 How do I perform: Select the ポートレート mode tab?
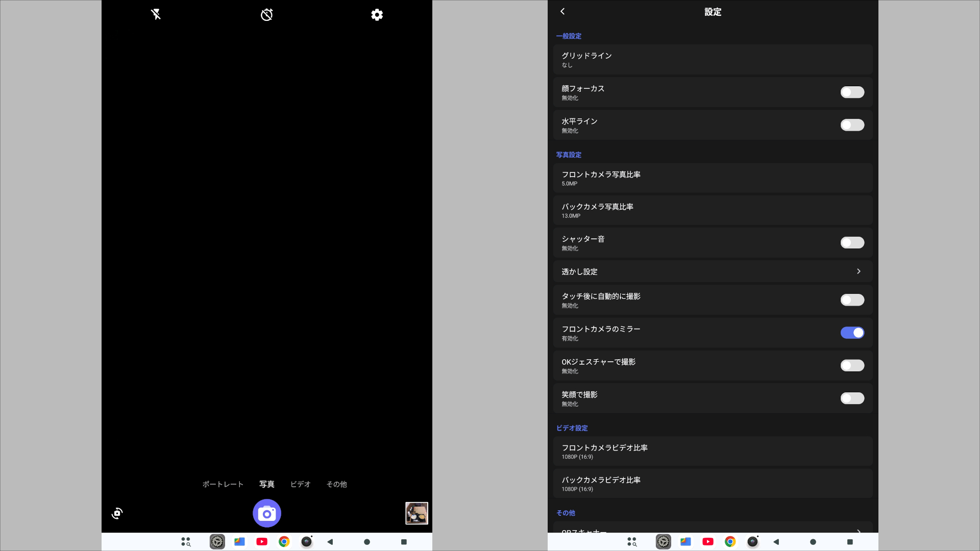point(223,484)
